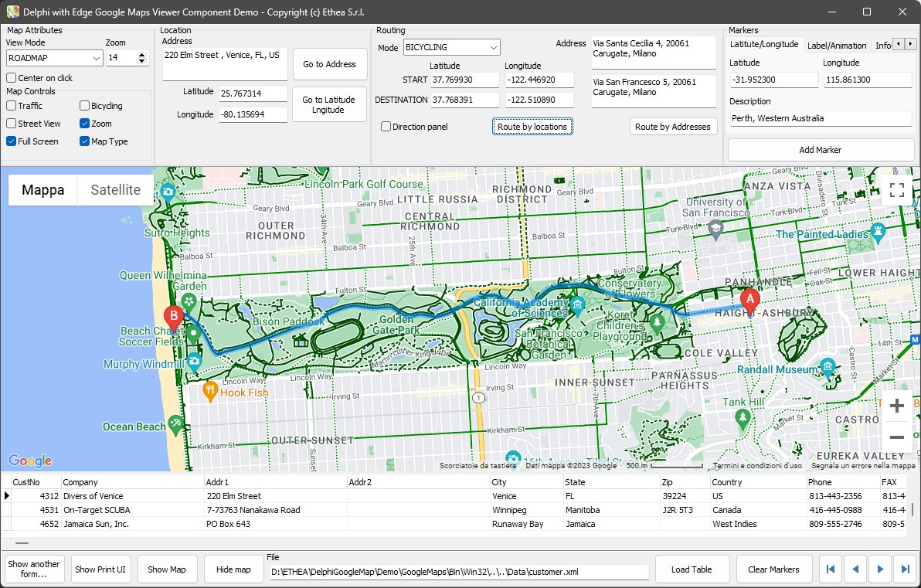Click the Hide map button
Screen dimensions: 921x588
233,569
